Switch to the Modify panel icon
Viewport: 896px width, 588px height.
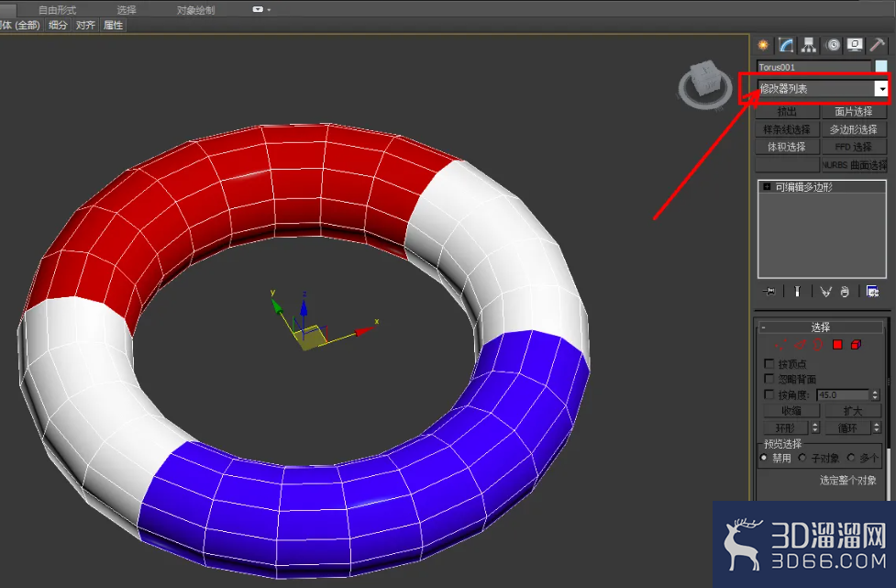[786, 45]
